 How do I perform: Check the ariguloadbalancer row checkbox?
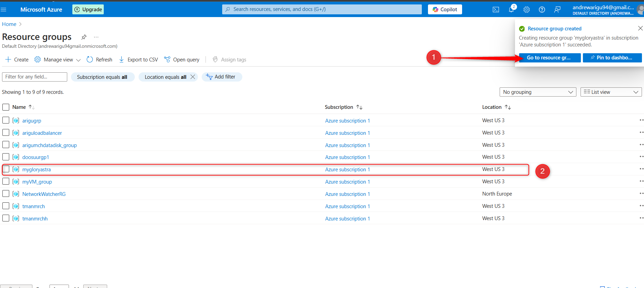point(6,132)
